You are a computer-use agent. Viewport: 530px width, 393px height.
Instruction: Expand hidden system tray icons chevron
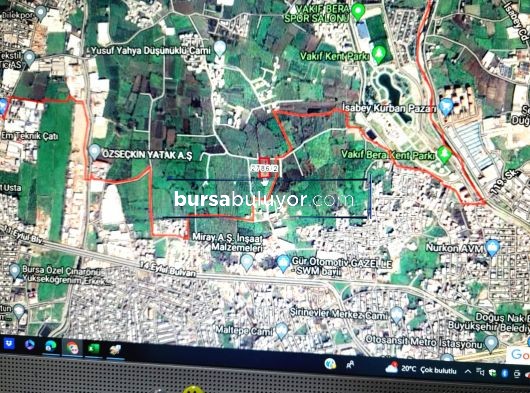[468, 372]
